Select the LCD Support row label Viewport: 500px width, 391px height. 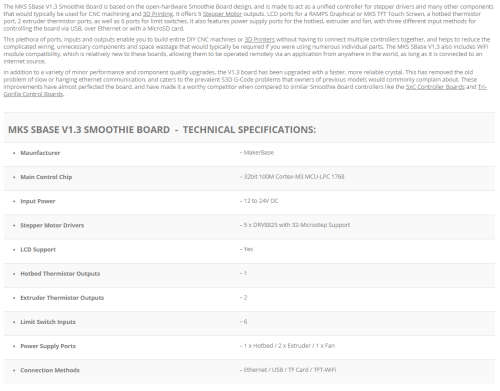[38, 250]
